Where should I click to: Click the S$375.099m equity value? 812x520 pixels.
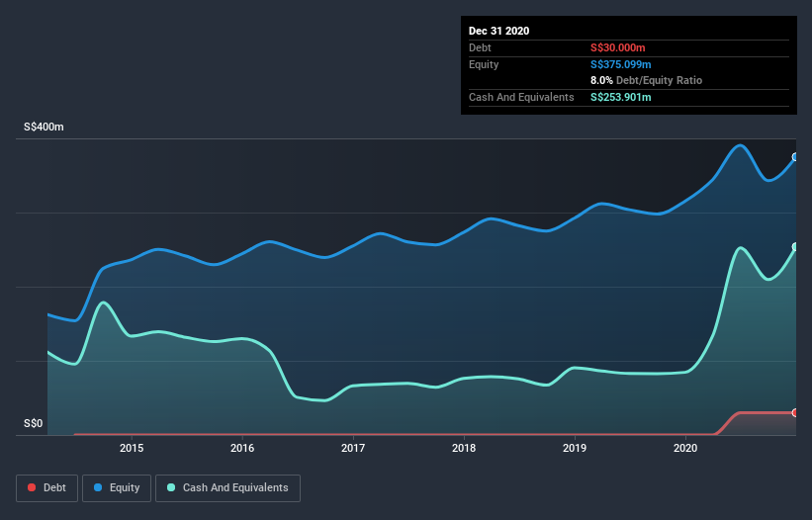621,64
